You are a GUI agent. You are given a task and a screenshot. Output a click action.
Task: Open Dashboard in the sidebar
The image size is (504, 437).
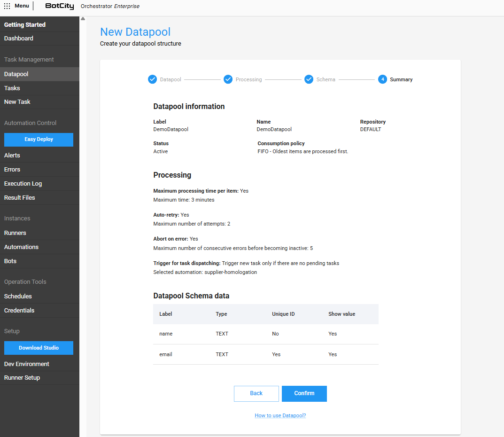(19, 39)
